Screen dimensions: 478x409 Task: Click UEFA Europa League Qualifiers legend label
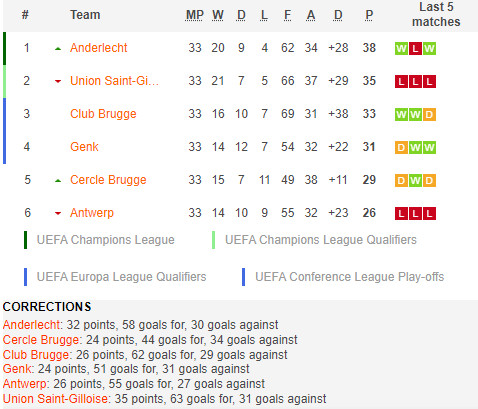click(x=121, y=277)
